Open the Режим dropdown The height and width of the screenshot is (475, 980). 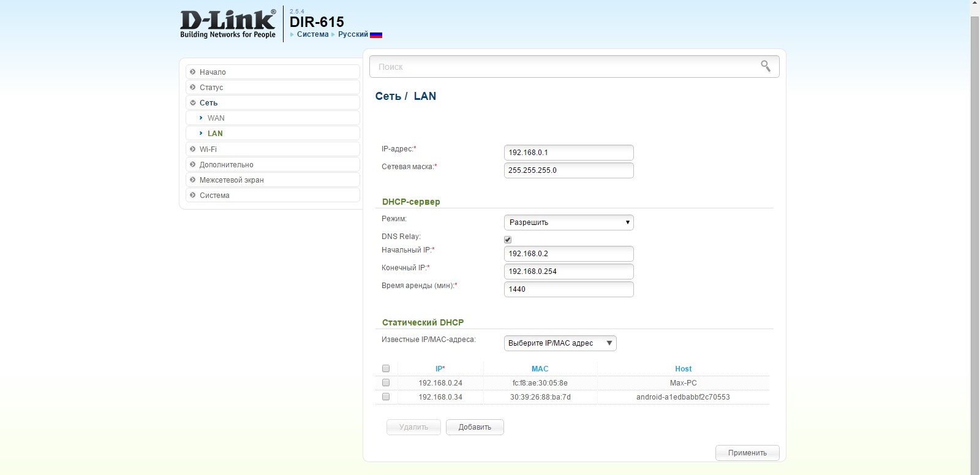[x=568, y=222]
